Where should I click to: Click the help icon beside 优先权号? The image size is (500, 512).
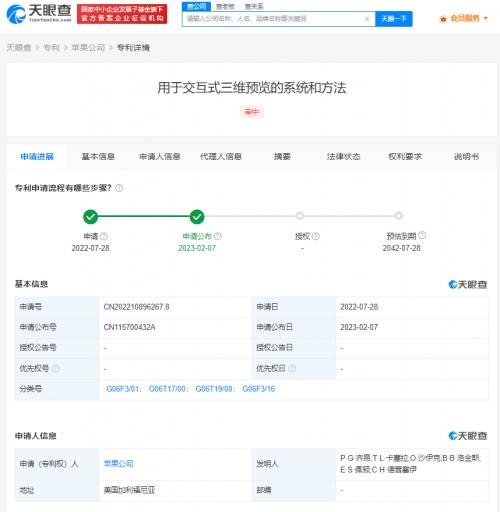coord(56,368)
